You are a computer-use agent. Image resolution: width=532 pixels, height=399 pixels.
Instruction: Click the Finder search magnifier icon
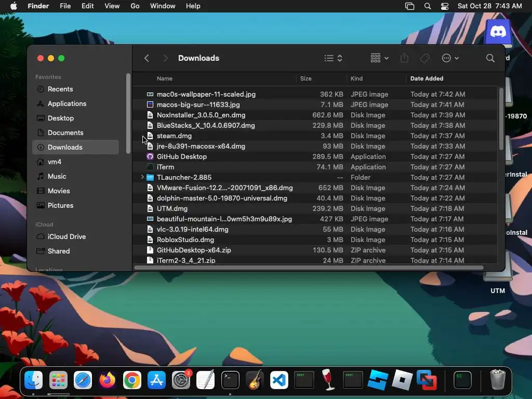tap(490, 58)
